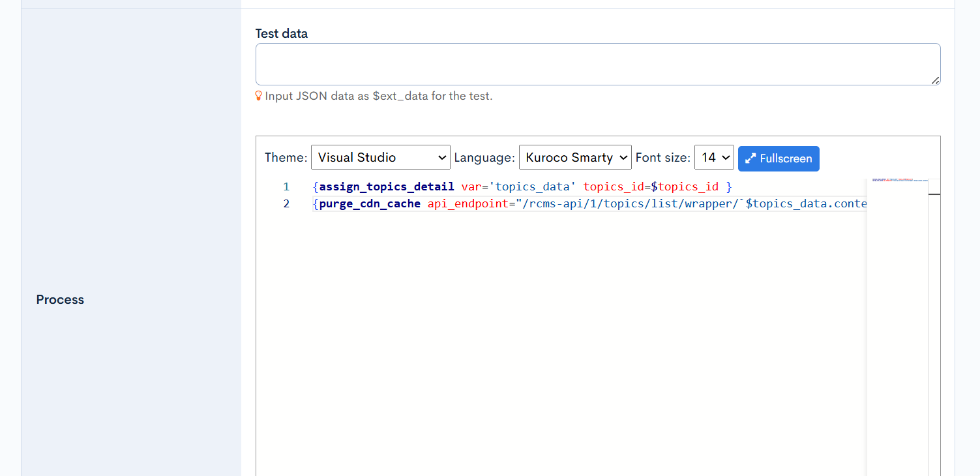Image resolution: width=980 pixels, height=476 pixels.
Task: Click the code minimap preview
Action: pos(897,326)
